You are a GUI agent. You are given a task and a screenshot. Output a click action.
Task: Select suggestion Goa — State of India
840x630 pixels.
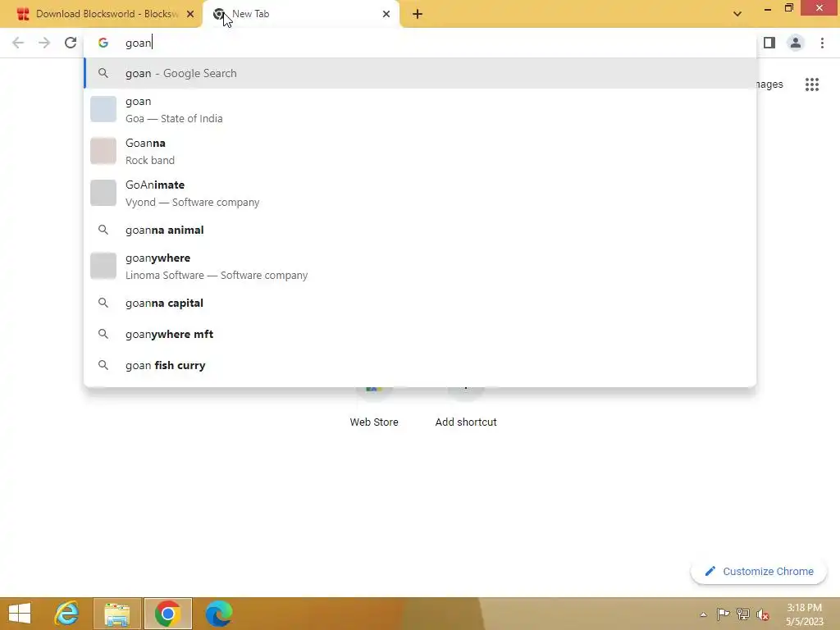420,109
